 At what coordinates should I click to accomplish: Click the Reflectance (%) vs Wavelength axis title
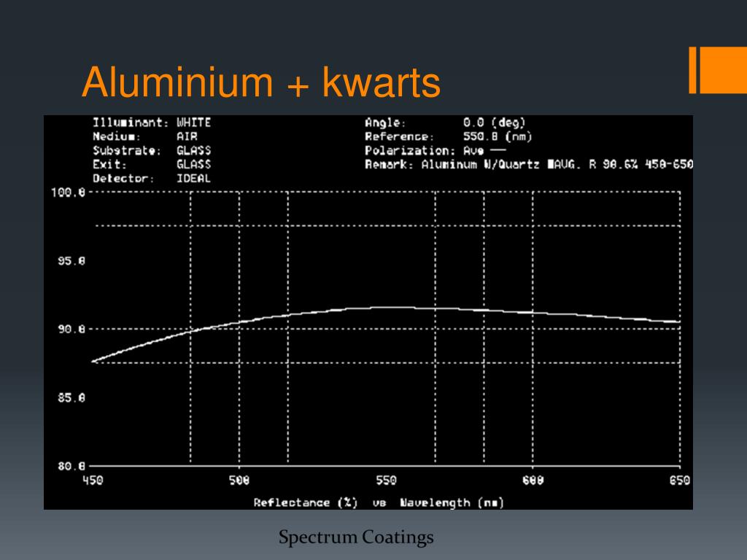[379, 503]
